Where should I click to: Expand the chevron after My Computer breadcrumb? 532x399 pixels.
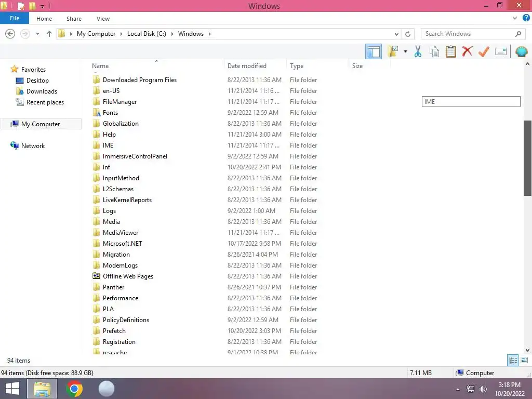(x=121, y=34)
